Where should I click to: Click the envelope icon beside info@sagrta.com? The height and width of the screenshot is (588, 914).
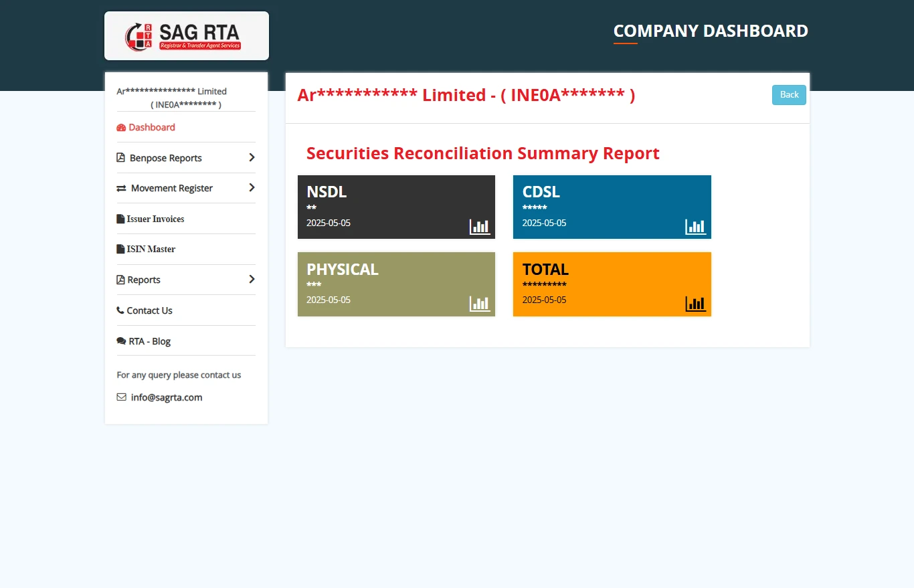[121, 397]
